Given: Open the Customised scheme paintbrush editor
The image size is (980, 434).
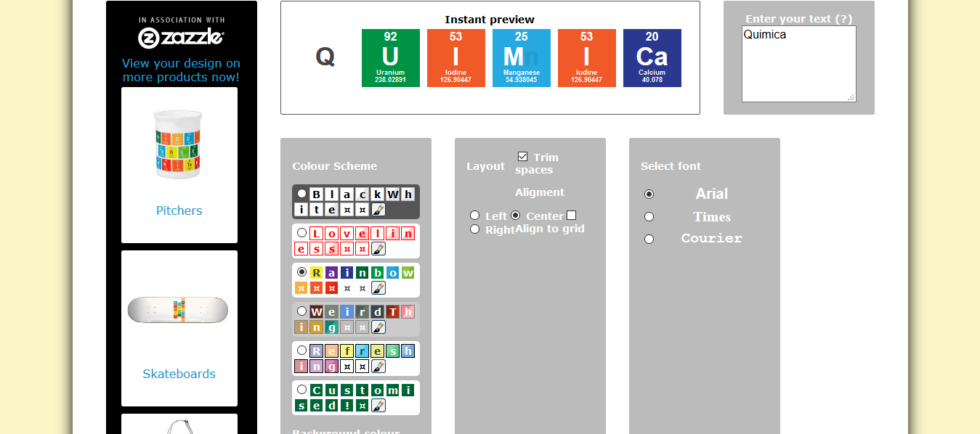Looking at the screenshot, I should 378,406.
